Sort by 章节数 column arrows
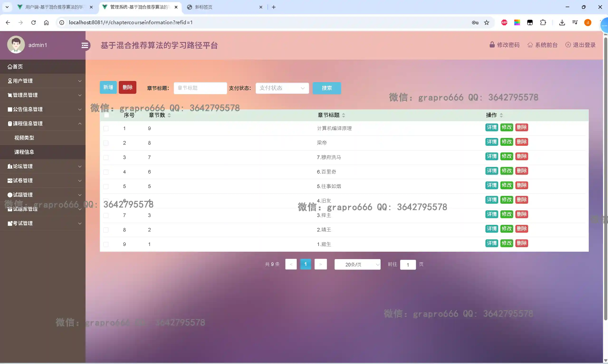 click(169, 115)
